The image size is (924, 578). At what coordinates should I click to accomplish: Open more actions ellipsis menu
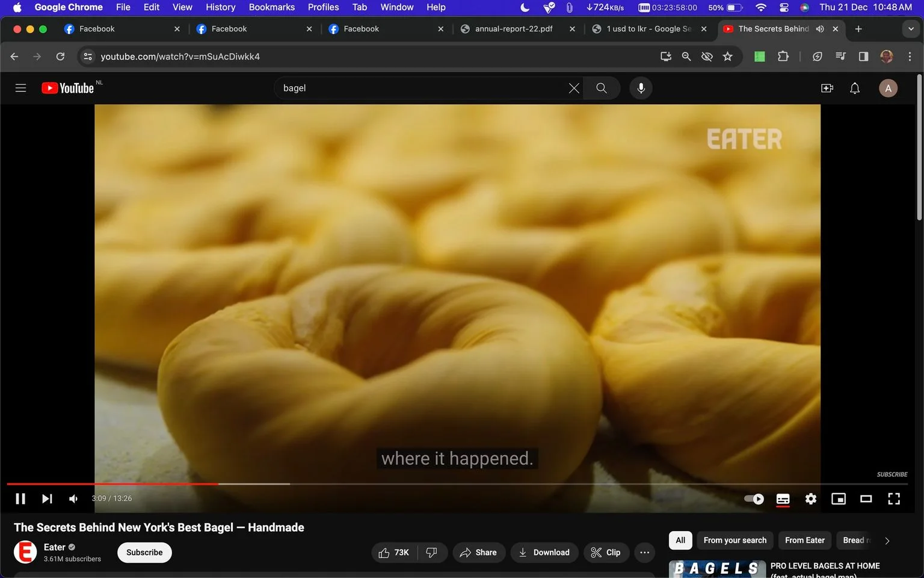coord(645,552)
